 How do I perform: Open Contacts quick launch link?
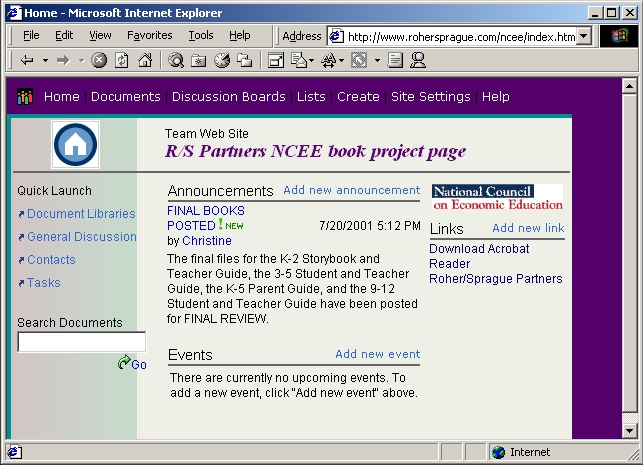pos(51,260)
